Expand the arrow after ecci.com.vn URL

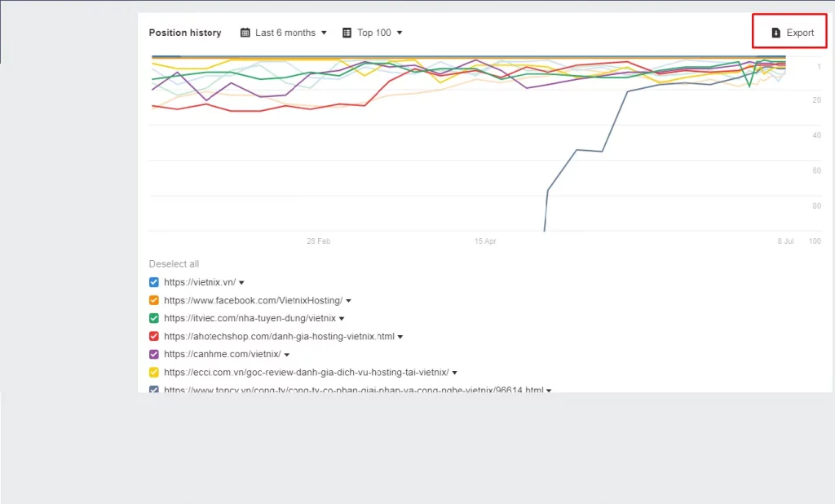pos(455,373)
